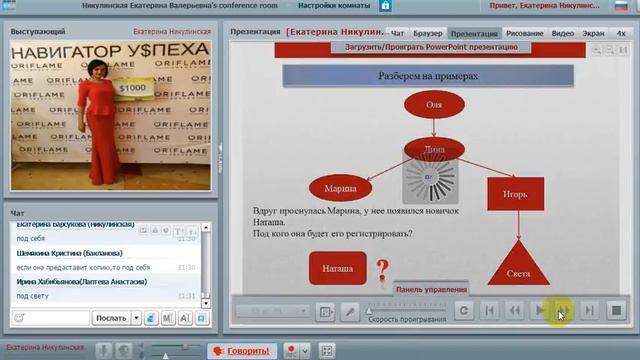Send message with Послать button
This screenshot has height=360, width=640.
coord(111,318)
